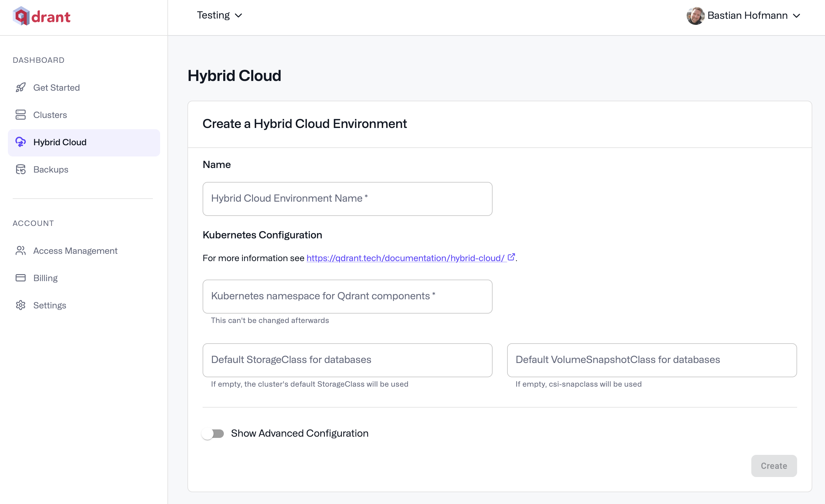The height and width of the screenshot is (504, 825).
Task: Select the Get Started rocket icon
Action: click(21, 87)
